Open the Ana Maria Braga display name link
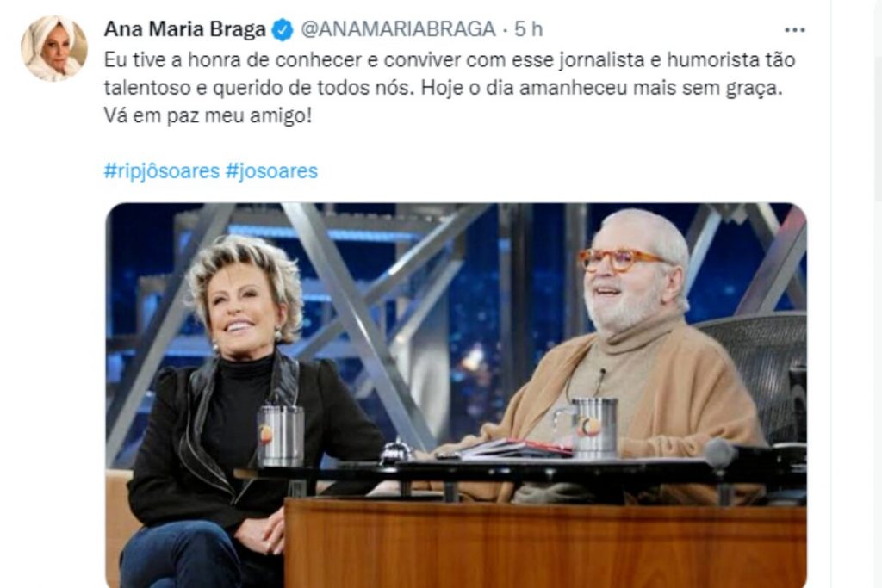 coord(184,29)
